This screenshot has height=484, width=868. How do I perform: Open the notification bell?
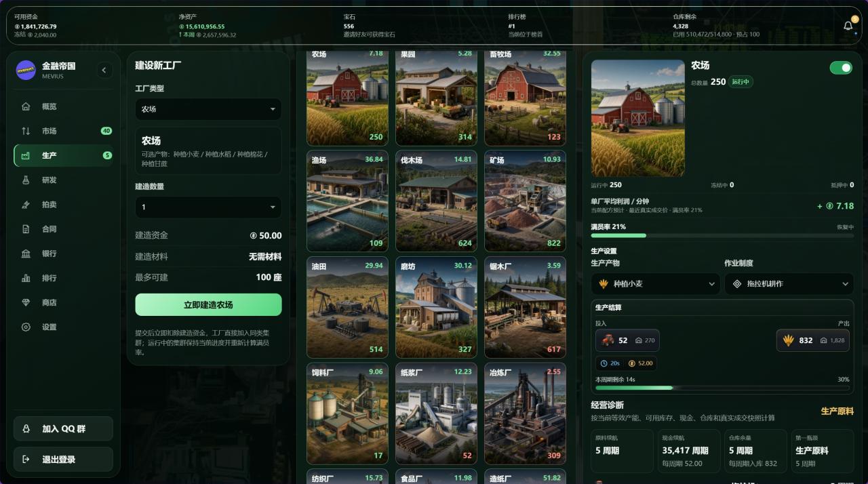848,26
